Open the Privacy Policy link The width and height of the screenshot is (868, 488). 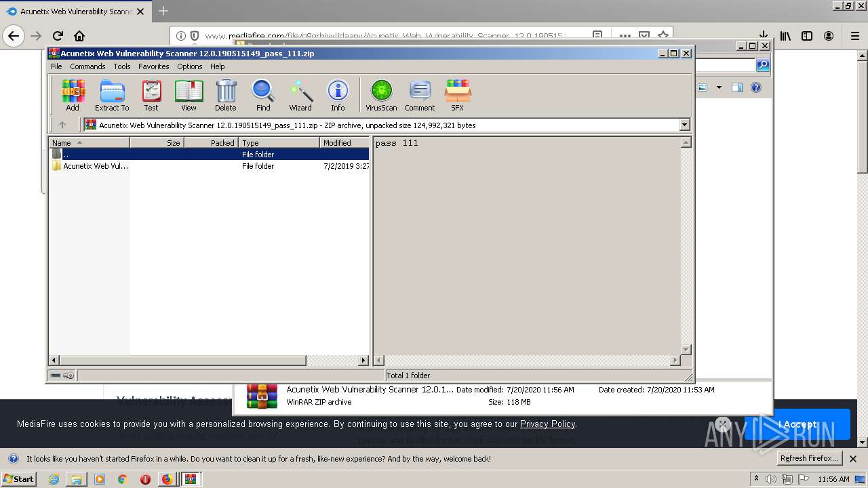pos(547,424)
